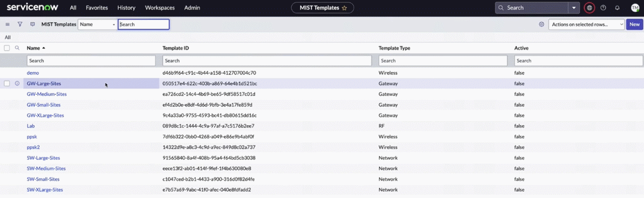Click Network type in SW-Large-Sites row
The width and height of the screenshot is (644, 198).
388,158
